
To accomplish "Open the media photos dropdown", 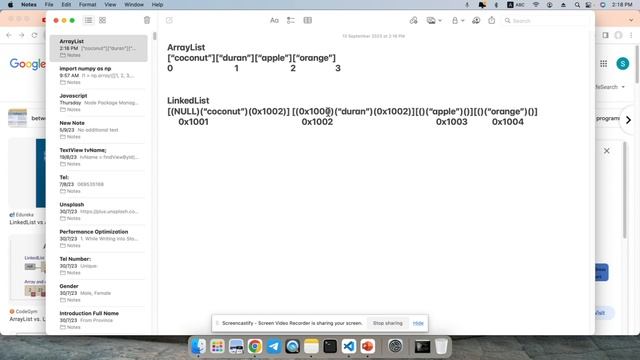I will pos(434,20).
